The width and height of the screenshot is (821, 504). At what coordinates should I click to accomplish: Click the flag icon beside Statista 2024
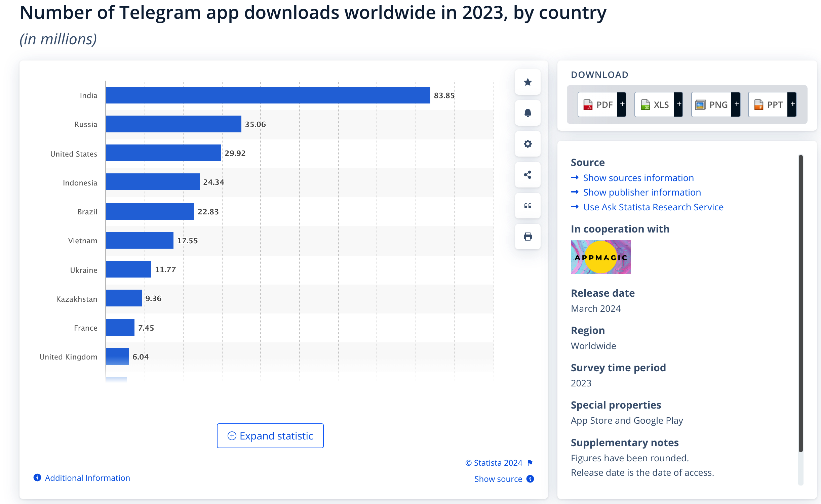point(530,463)
